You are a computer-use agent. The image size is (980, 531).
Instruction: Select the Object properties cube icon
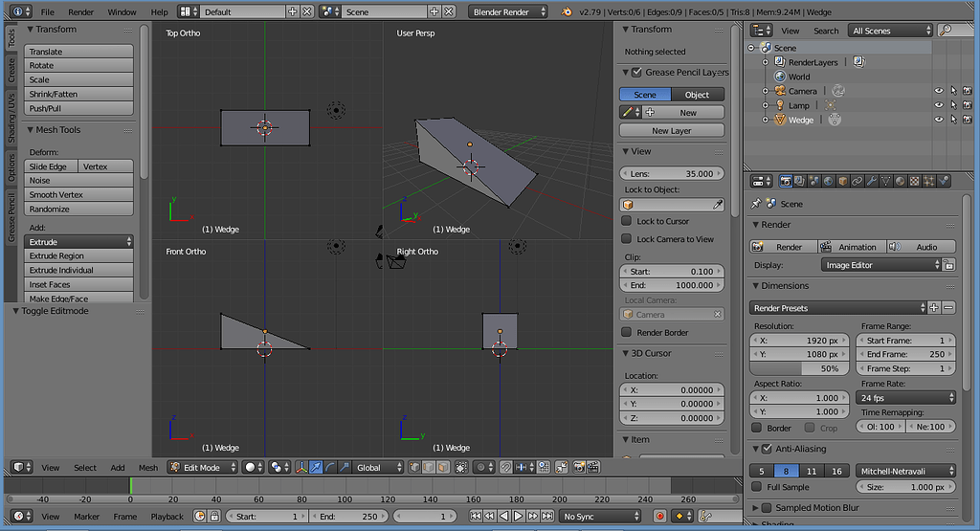tap(842, 181)
